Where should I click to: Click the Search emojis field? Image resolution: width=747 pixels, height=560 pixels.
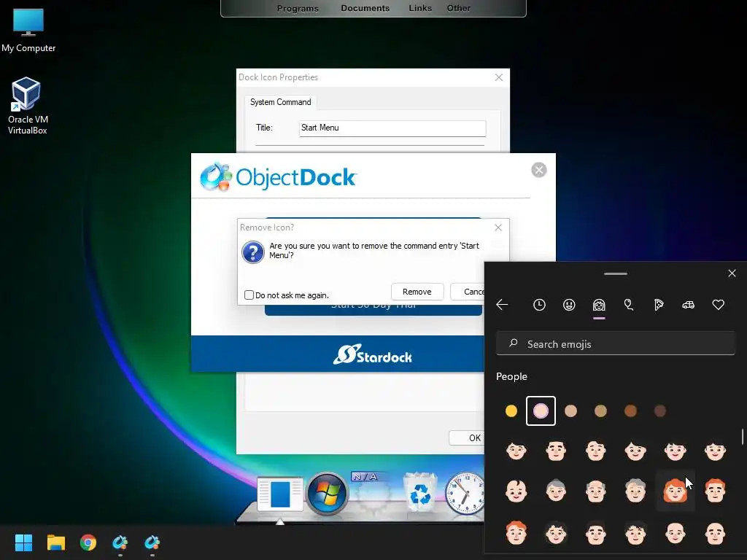point(616,344)
